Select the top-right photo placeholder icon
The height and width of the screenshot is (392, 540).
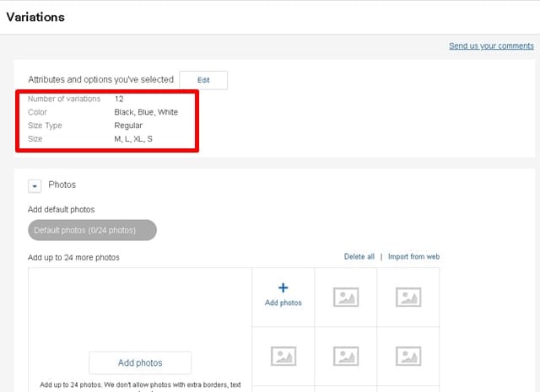tap(408, 297)
